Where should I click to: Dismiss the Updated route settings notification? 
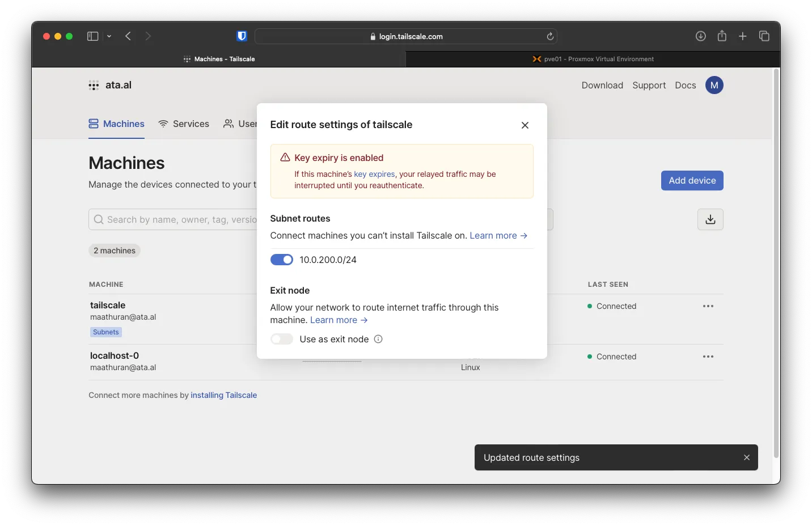click(747, 457)
